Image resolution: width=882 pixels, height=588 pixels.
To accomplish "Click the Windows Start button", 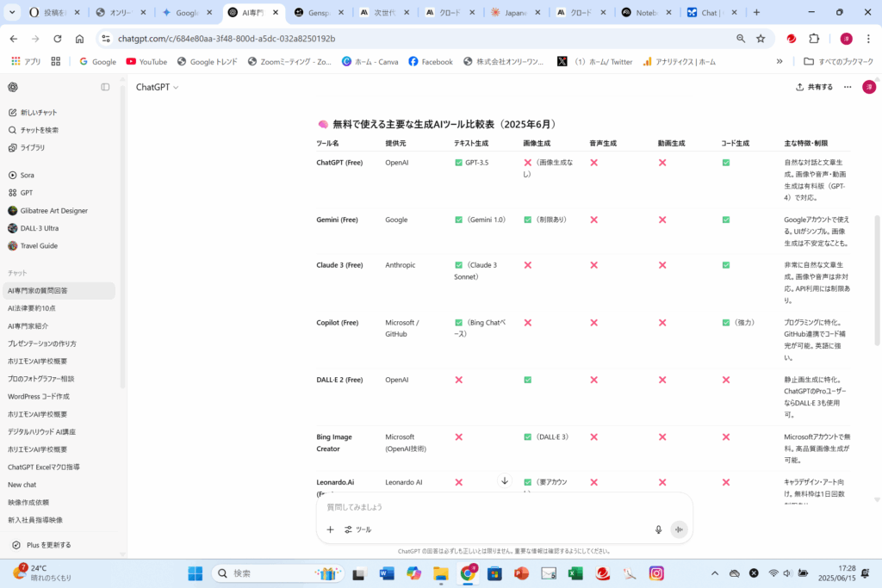I will click(x=196, y=573).
